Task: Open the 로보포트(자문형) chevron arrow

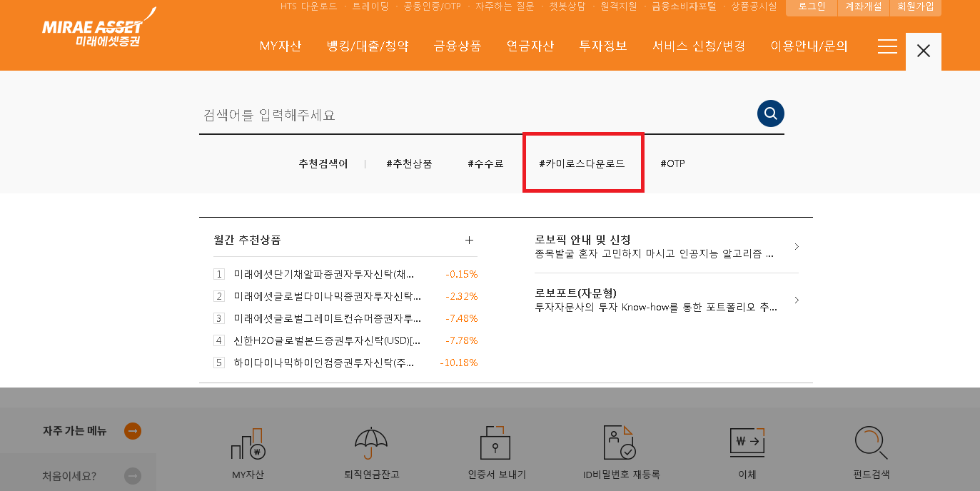Action: (x=797, y=300)
